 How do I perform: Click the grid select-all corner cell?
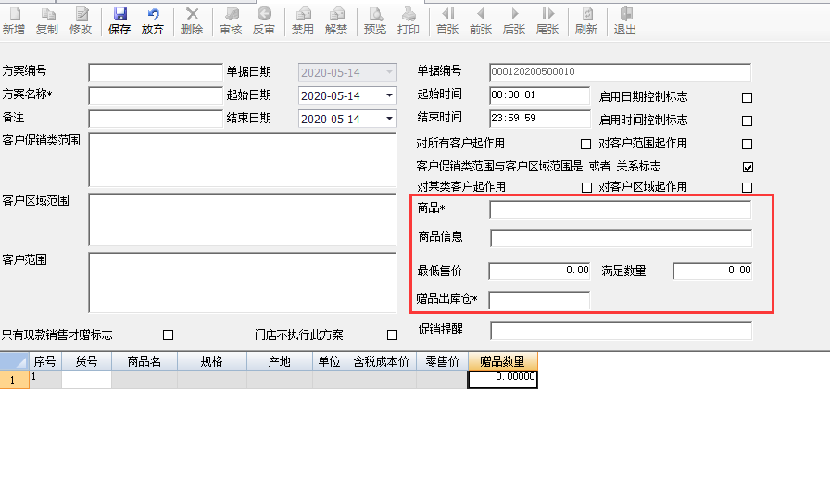pos(14,361)
